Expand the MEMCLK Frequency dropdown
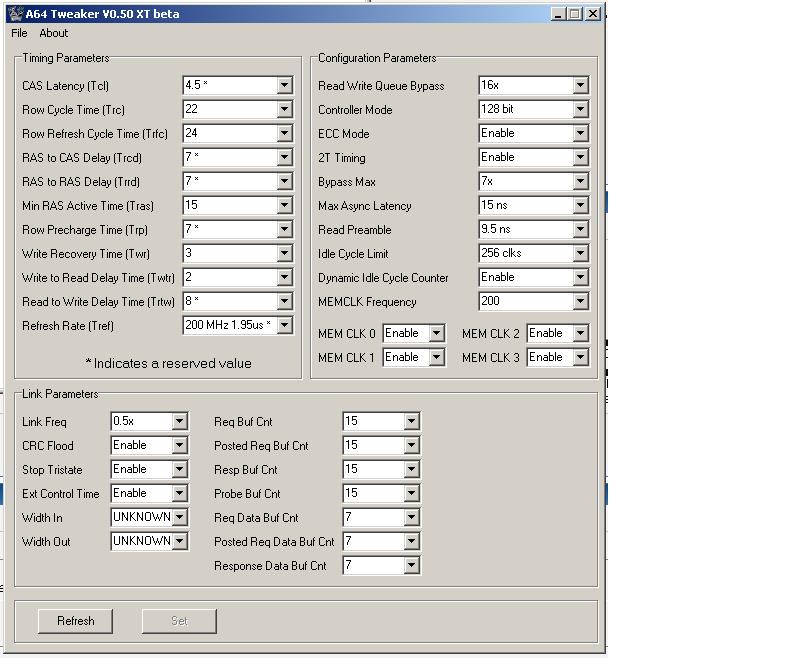Viewport: 800px width, 658px height. (x=581, y=301)
